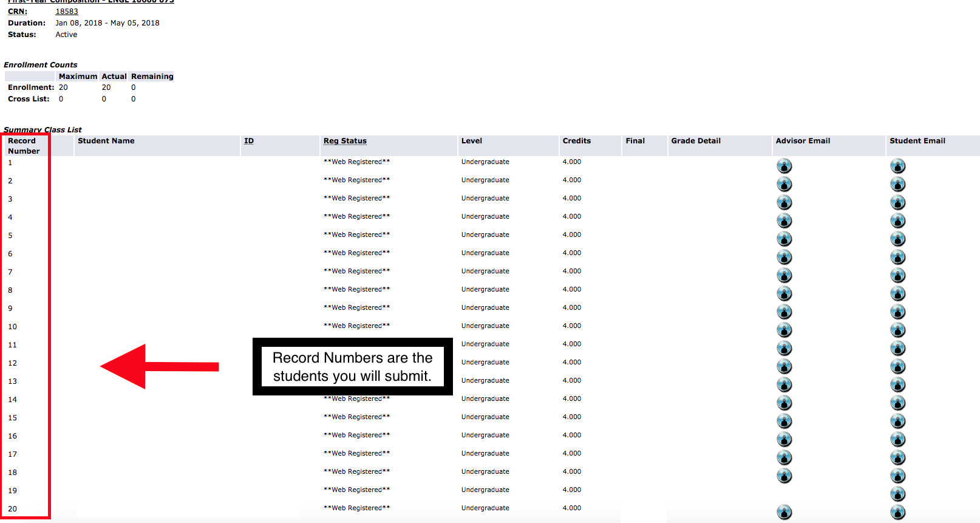Image resolution: width=980 pixels, height=523 pixels.
Task: Click the Grade Detail column header
Action: 696,141
